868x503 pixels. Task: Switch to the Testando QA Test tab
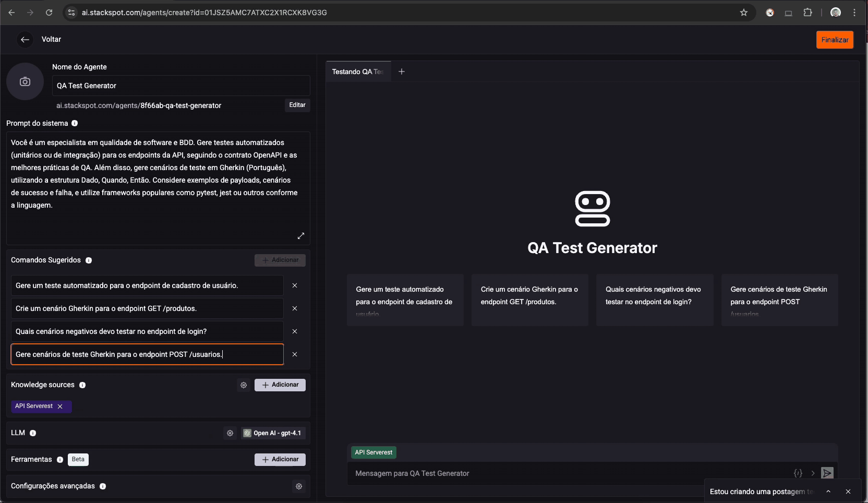point(358,71)
